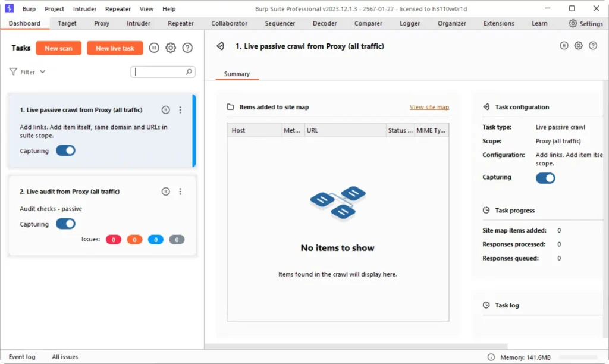Open the gear icon in task details header
The width and height of the screenshot is (609, 364).
(578, 46)
